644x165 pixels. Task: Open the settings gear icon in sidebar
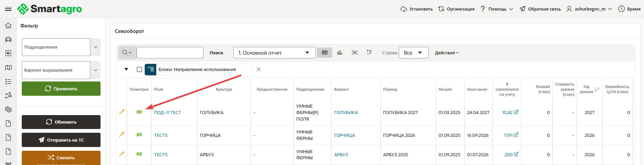point(8,109)
